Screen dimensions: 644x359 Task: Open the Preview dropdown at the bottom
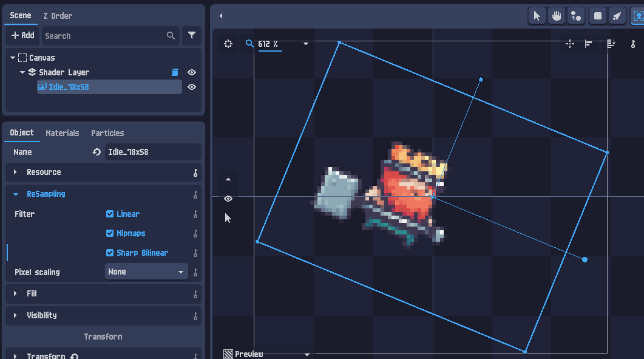point(307,353)
